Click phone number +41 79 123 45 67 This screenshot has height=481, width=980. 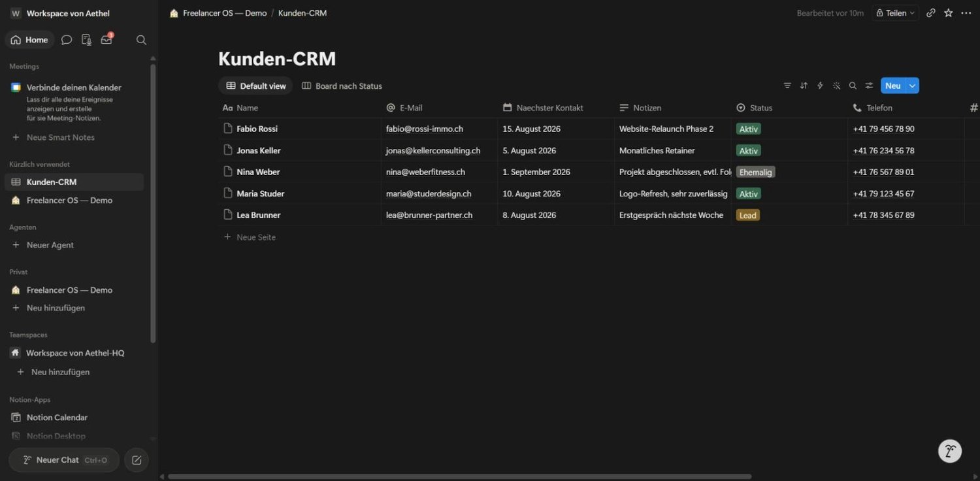pyautogui.click(x=884, y=193)
